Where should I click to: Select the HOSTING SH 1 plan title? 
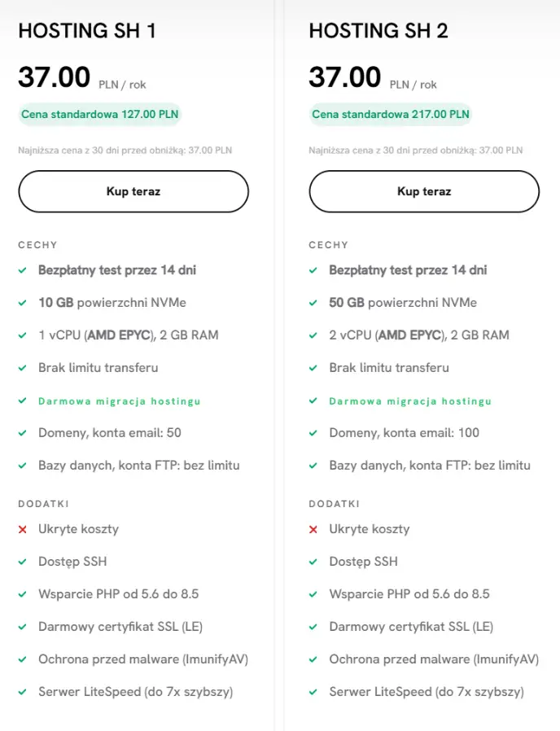pos(87,31)
